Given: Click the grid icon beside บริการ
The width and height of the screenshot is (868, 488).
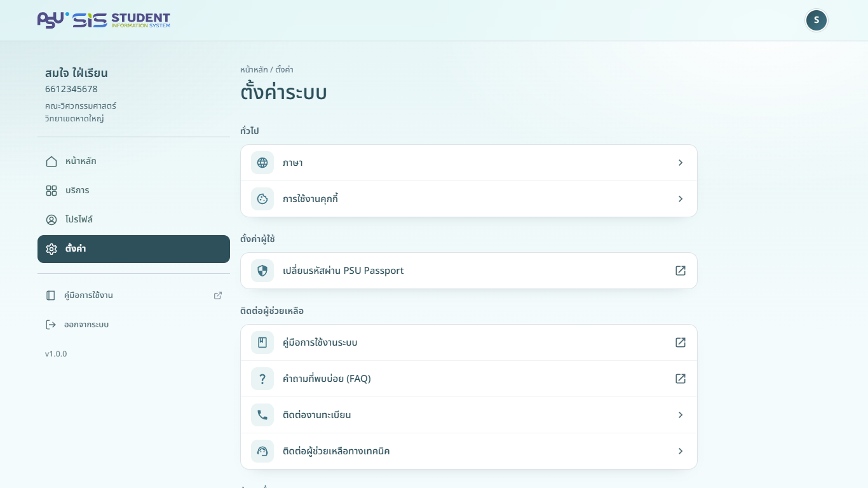Looking at the screenshot, I should 51,191.
